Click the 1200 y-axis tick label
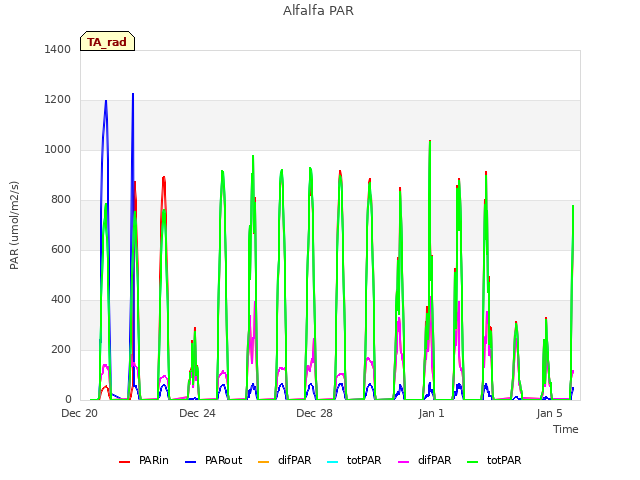640x480 pixels. coord(58,100)
